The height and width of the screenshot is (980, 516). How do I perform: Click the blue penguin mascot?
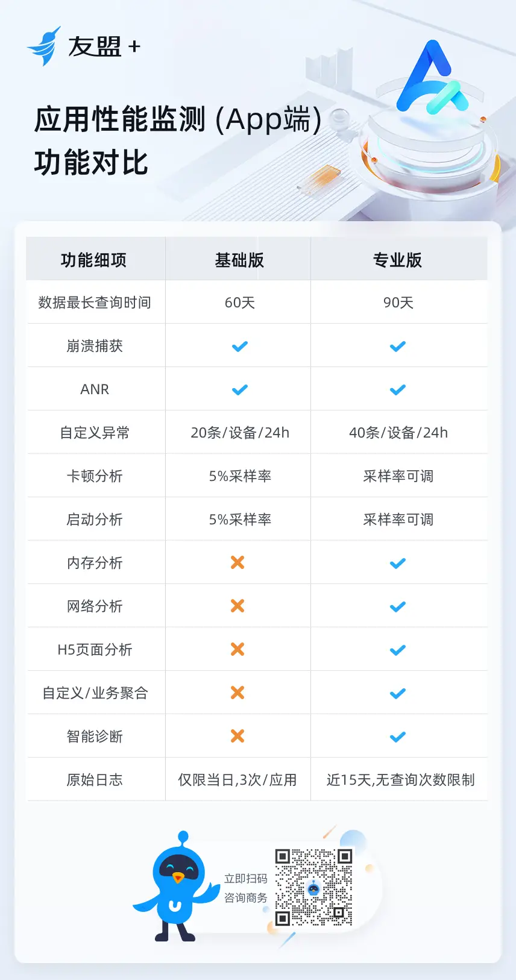(176, 887)
